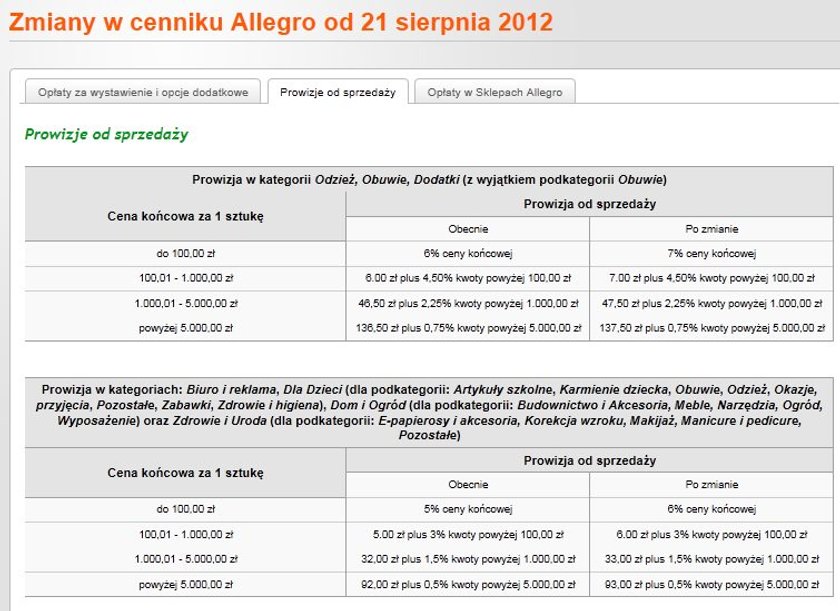Click second table's 100,01 - 1.000,00 zł row label
The height and width of the screenshot is (611, 840).
click(185, 534)
